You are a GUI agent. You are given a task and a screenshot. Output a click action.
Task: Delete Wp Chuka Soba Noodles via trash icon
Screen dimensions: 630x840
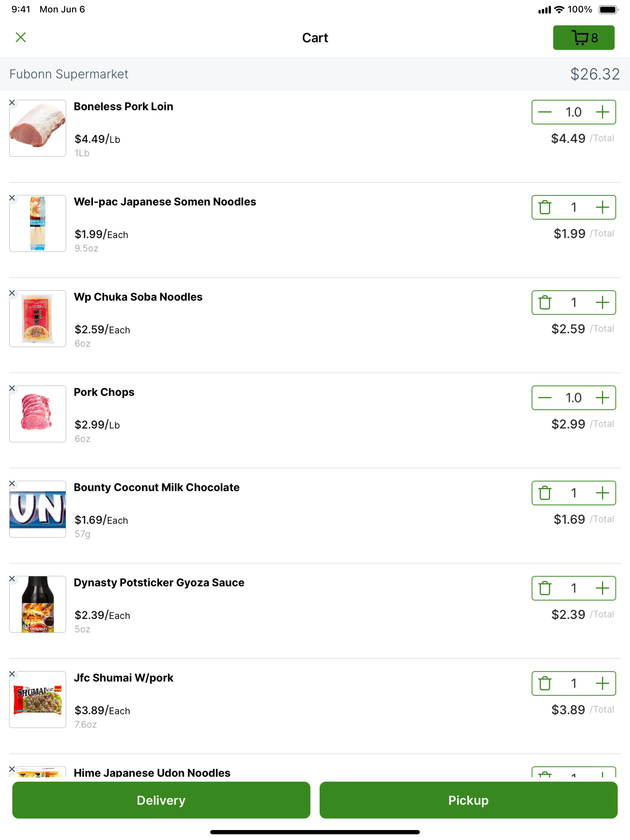544,303
